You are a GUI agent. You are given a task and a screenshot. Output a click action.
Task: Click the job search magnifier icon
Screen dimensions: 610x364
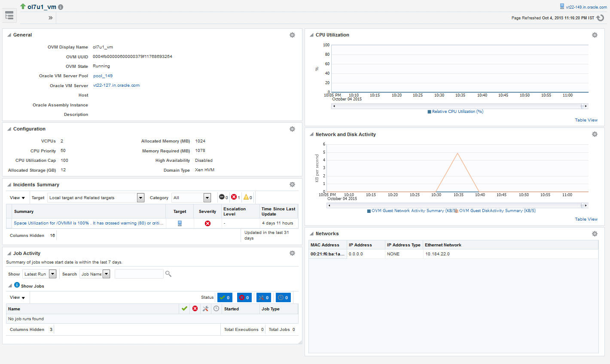pos(168,274)
